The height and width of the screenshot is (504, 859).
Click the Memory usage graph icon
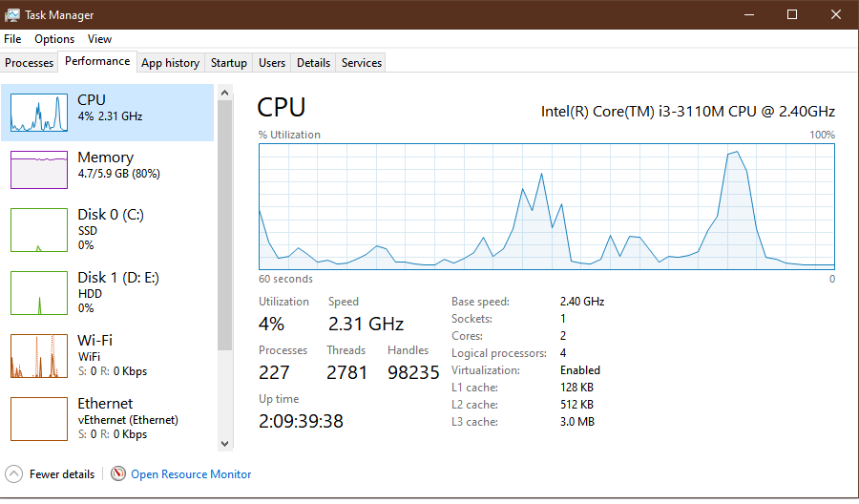pos(39,169)
